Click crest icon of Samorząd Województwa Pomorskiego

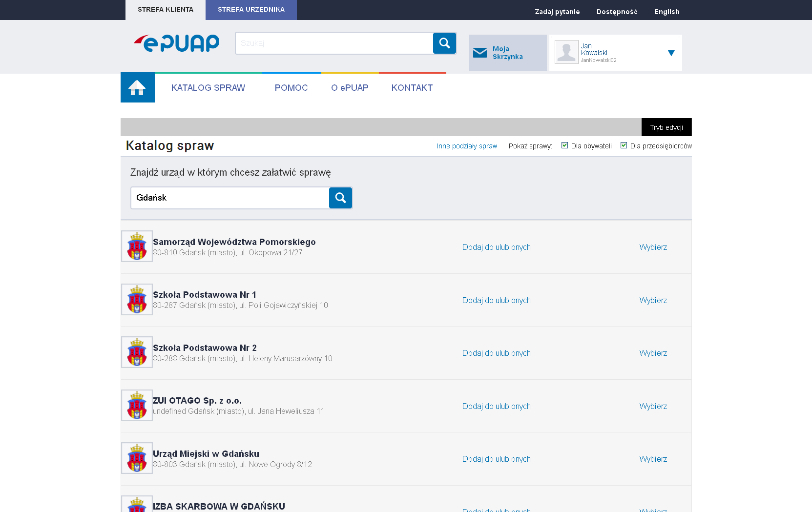click(137, 246)
